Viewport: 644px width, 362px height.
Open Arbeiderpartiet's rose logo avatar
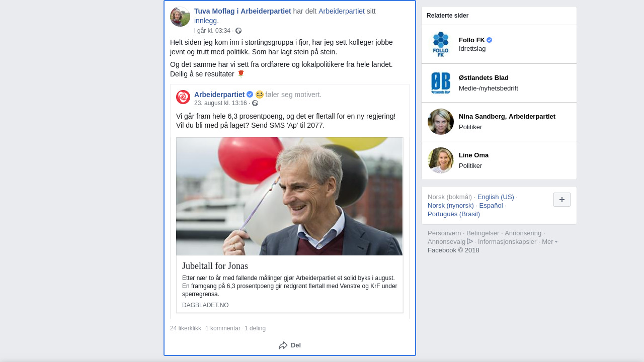(183, 97)
